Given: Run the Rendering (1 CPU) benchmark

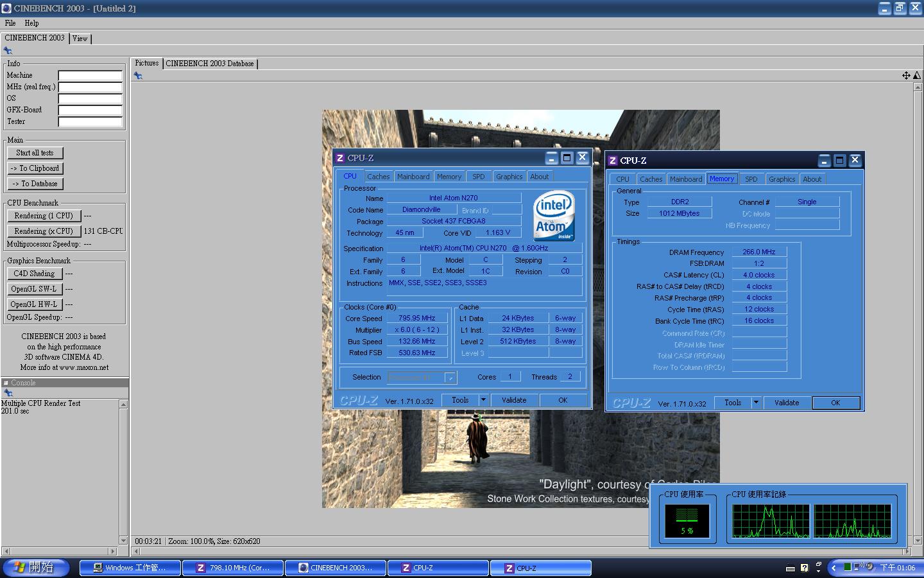Looking at the screenshot, I should (x=44, y=216).
